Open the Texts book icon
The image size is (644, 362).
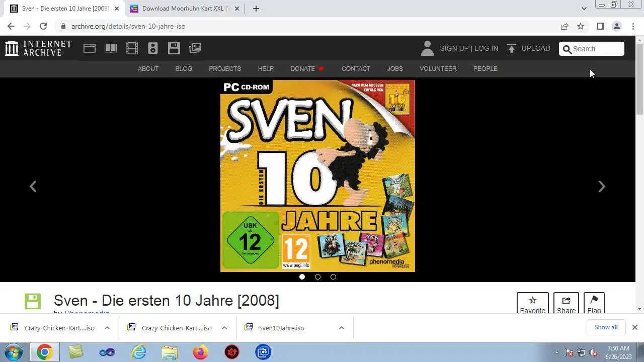pyautogui.click(x=111, y=48)
